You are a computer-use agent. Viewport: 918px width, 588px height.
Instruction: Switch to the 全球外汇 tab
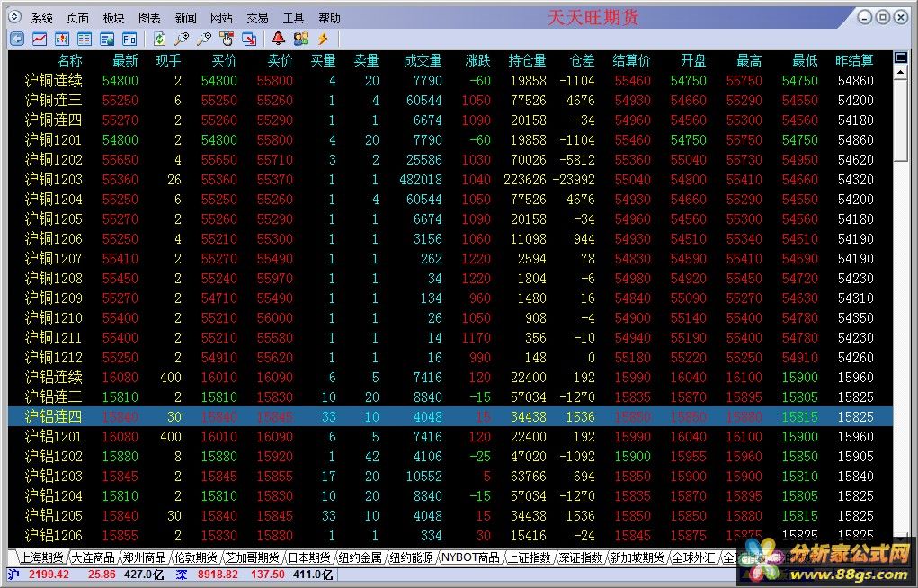coord(693,557)
